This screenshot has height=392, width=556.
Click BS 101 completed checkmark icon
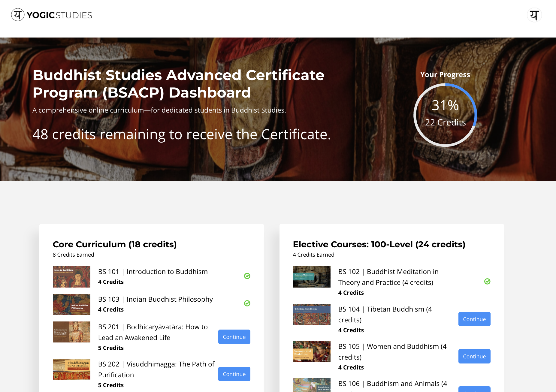point(247,276)
